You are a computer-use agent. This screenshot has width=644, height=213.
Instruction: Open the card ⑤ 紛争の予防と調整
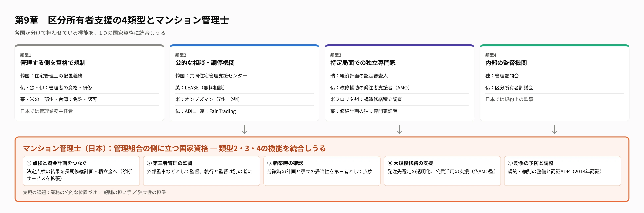click(563, 171)
